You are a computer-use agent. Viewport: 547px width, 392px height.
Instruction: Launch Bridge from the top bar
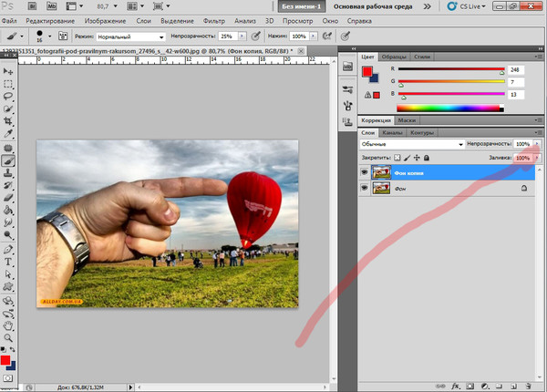[x=32, y=6]
